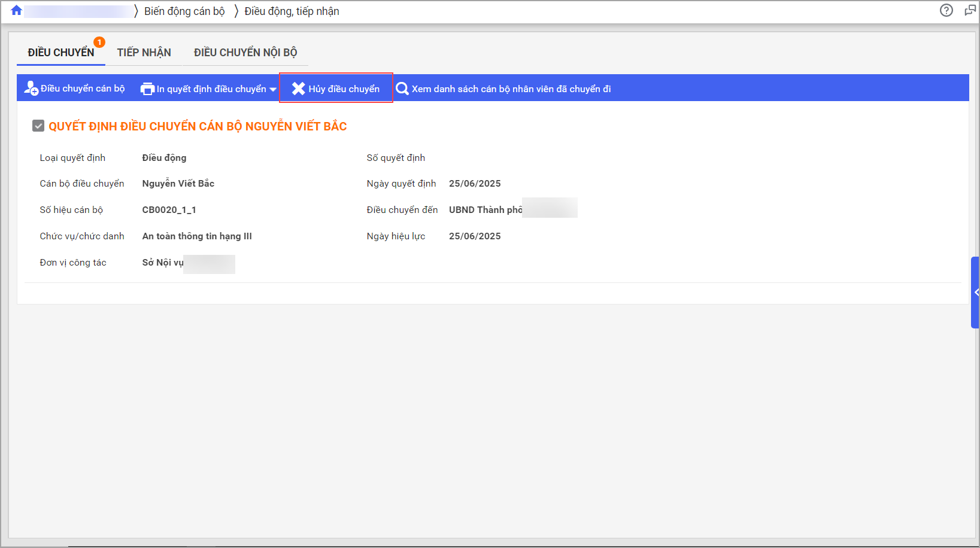Screen dimensions: 980x548
Task: Click the magnifier icon for Xem danh sách
Action: pyautogui.click(x=402, y=89)
